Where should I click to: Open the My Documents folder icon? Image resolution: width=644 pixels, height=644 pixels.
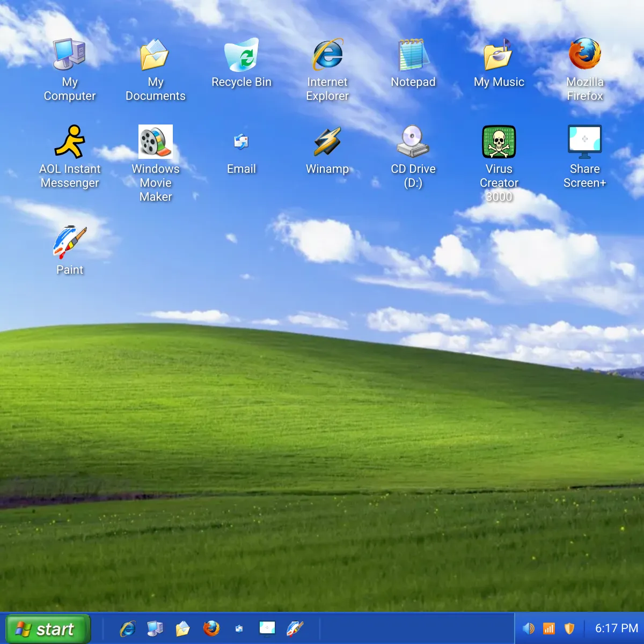tap(156, 55)
